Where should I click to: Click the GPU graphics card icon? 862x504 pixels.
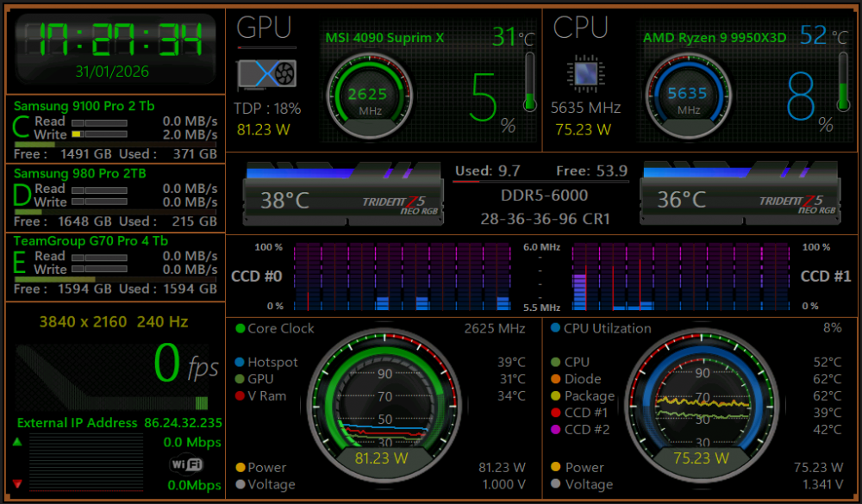pos(266,75)
